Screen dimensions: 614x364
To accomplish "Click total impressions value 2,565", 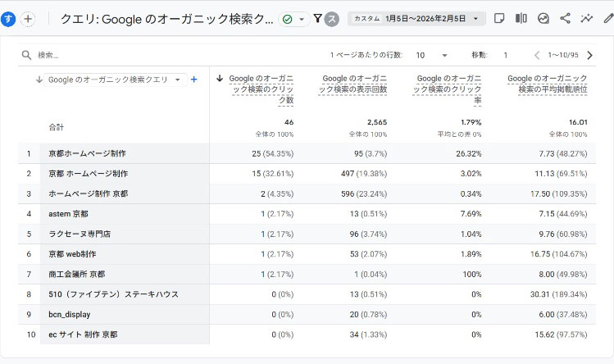I will click(x=377, y=122).
